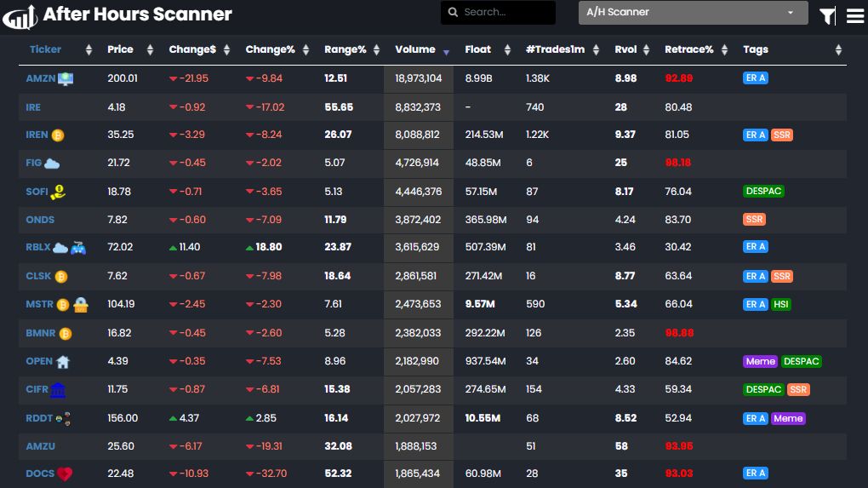Click the search magnifier icon
This screenshot has width=868, height=488.
453,12
